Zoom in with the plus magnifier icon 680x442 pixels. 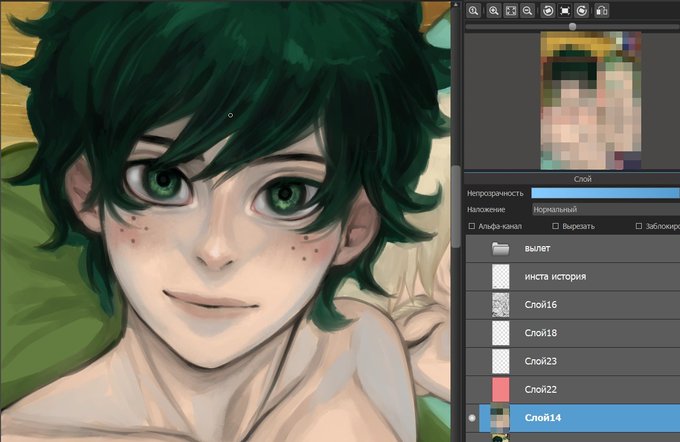point(494,11)
